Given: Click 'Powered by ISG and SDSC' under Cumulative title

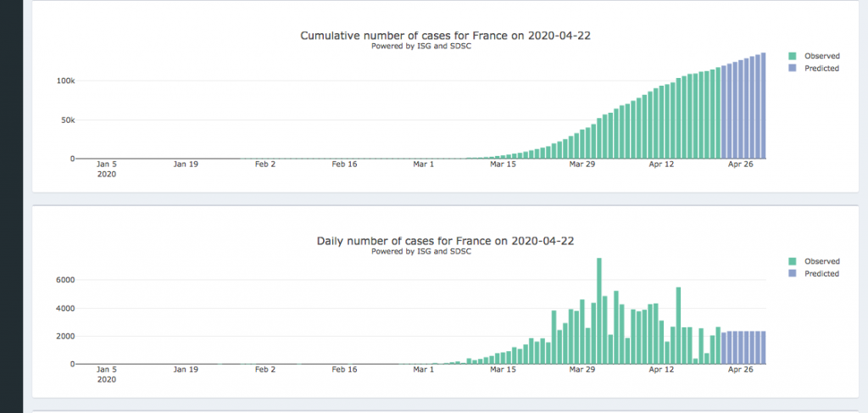Looking at the screenshot, I should point(421,46).
